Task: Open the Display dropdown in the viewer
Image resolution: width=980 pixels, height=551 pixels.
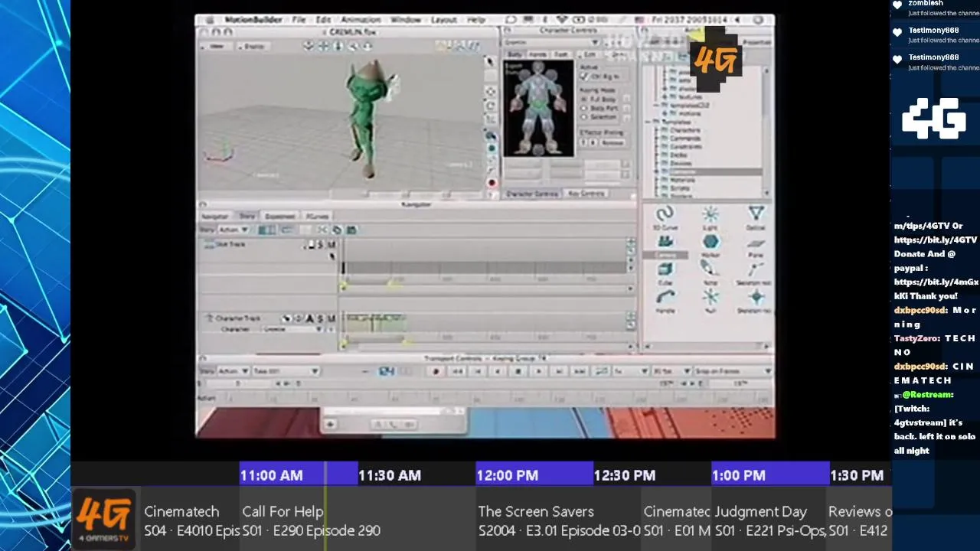Action: click(253, 47)
